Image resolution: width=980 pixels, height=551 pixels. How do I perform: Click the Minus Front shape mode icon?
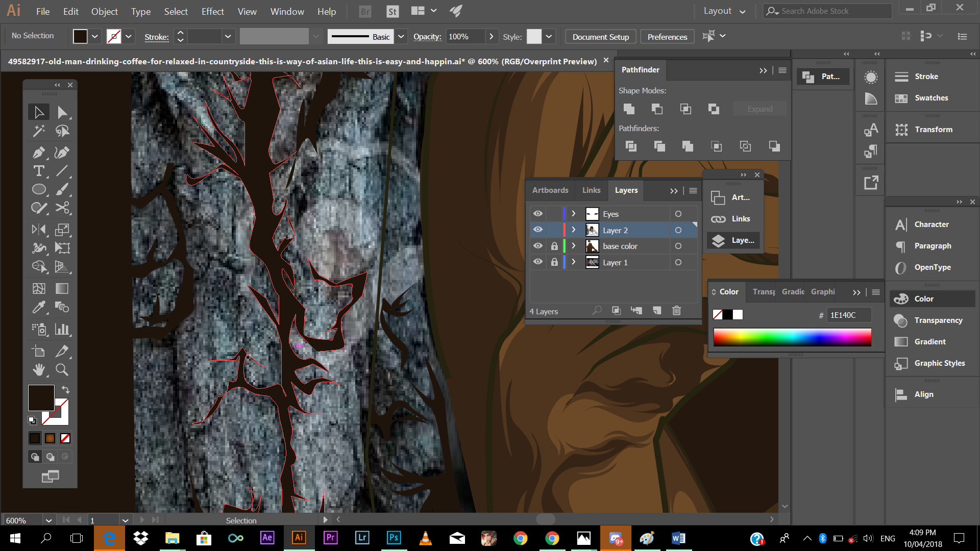click(x=657, y=109)
